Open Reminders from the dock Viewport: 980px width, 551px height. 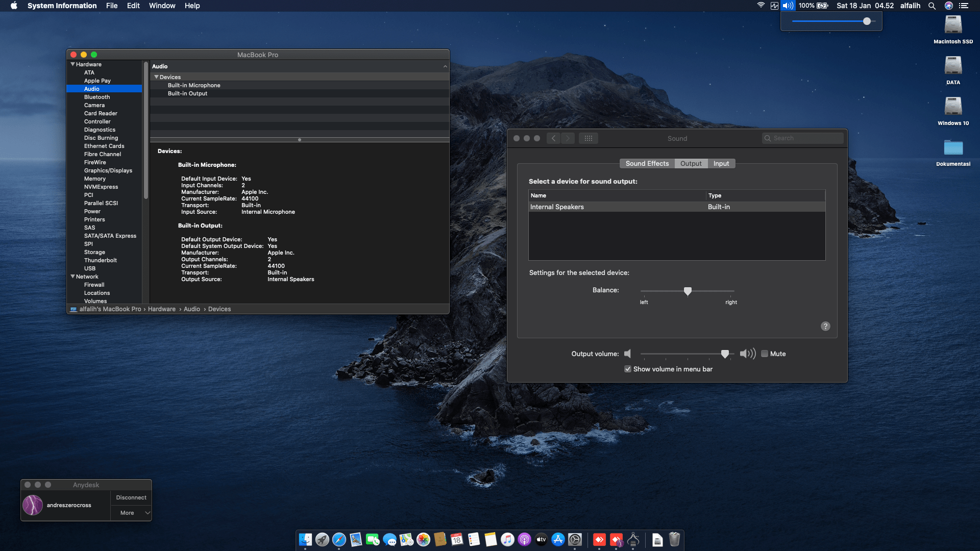pos(474,539)
